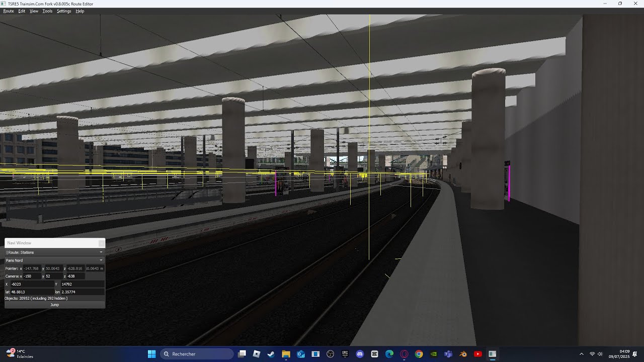644x362 pixels.
Task: Open the volume speaker tray icon
Action: pos(600,354)
